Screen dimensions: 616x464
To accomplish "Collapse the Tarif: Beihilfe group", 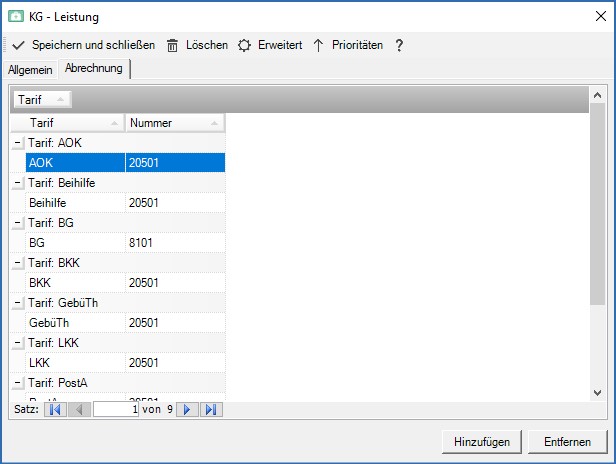I will (x=18, y=182).
